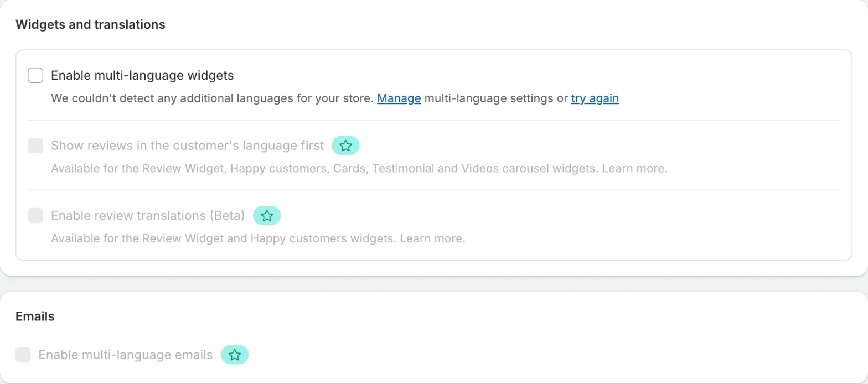The height and width of the screenshot is (384, 868).
Task: Click star badge next to Enable review translations
Action: coord(267,216)
